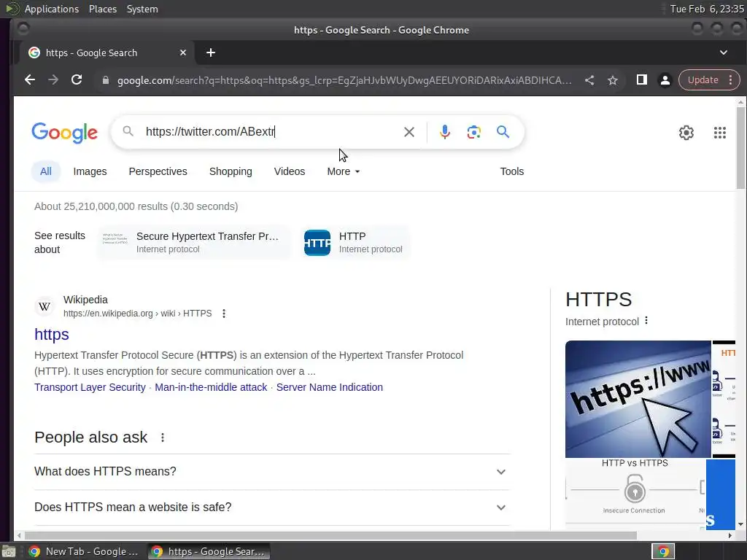Image resolution: width=747 pixels, height=560 pixels.
Task: Click the Chrome address bar URL
Action: [344, 80]
